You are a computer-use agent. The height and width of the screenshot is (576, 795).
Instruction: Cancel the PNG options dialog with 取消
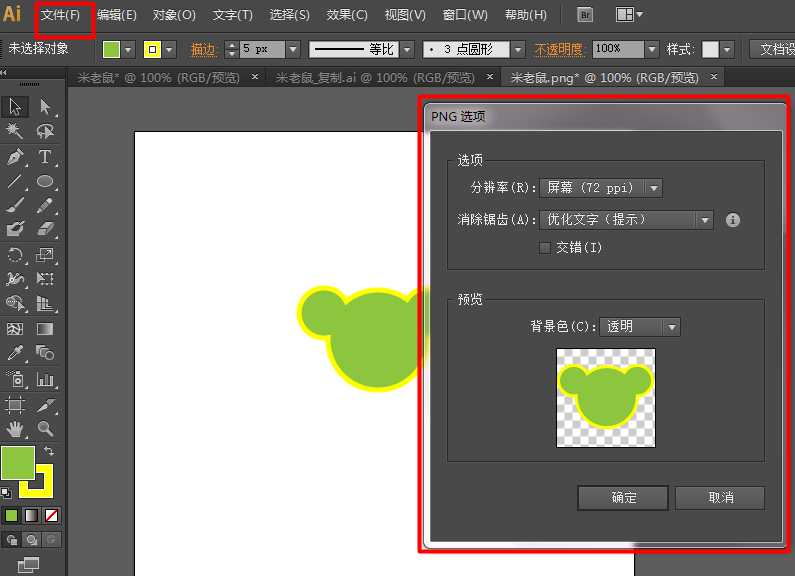[x=720, y=498]
